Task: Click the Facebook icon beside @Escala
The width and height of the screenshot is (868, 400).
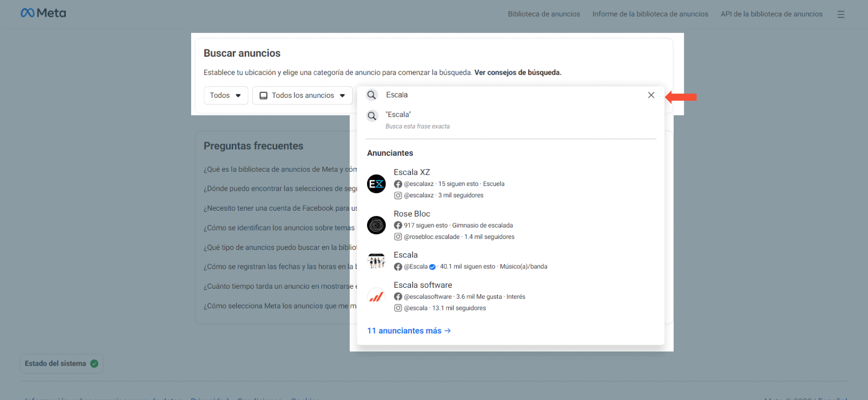Action: pyautogui.click(x=398, y=267)
